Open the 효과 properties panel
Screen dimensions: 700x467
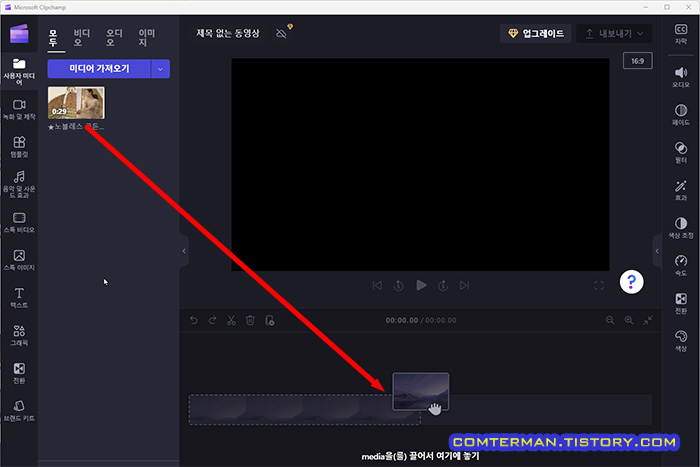[681, 190]
